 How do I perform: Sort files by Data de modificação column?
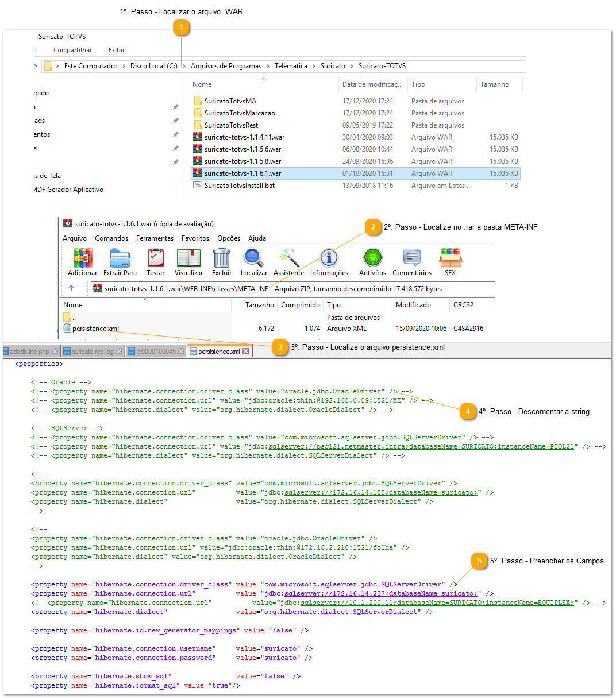pos(372,84)
